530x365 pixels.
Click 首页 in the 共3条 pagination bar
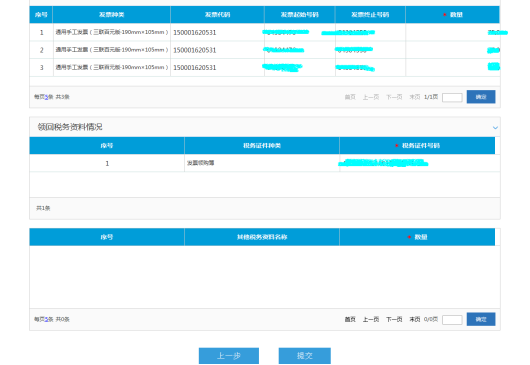point(350,97)
